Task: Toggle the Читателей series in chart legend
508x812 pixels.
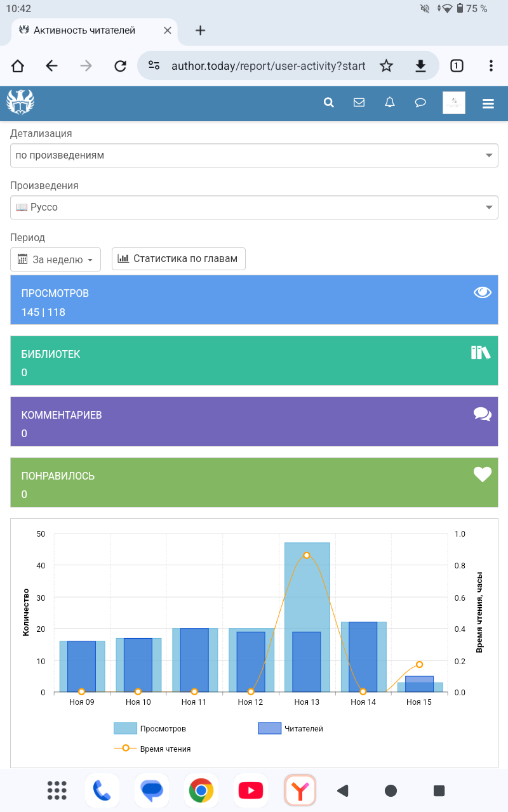Action: point(291,729)
